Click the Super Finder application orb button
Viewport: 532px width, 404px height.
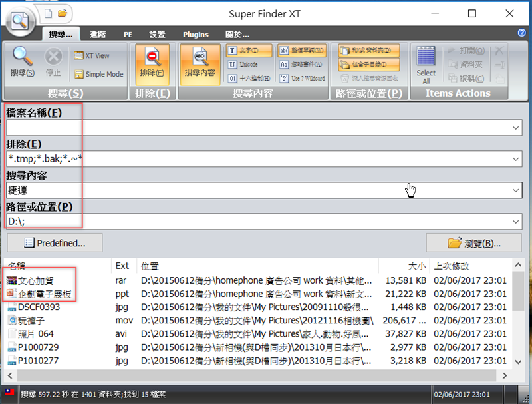20,21
